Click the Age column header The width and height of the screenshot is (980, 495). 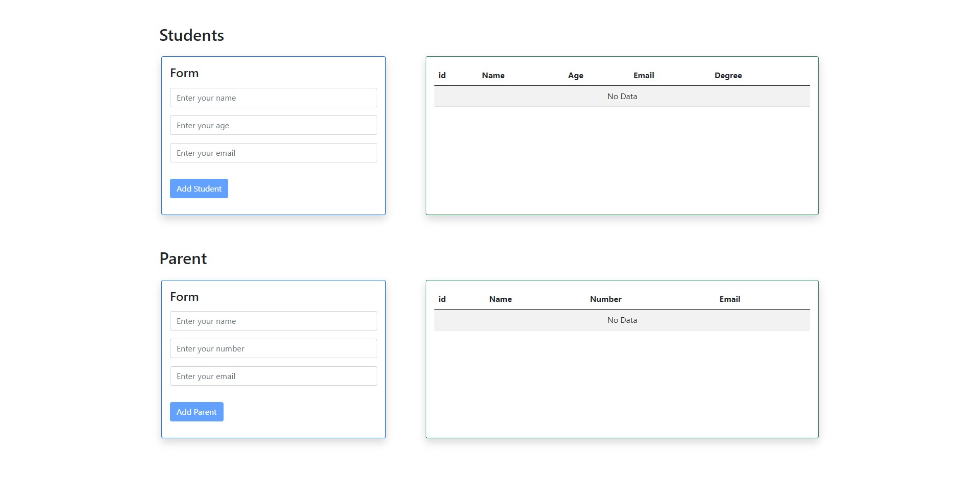[x=575, y=76]
